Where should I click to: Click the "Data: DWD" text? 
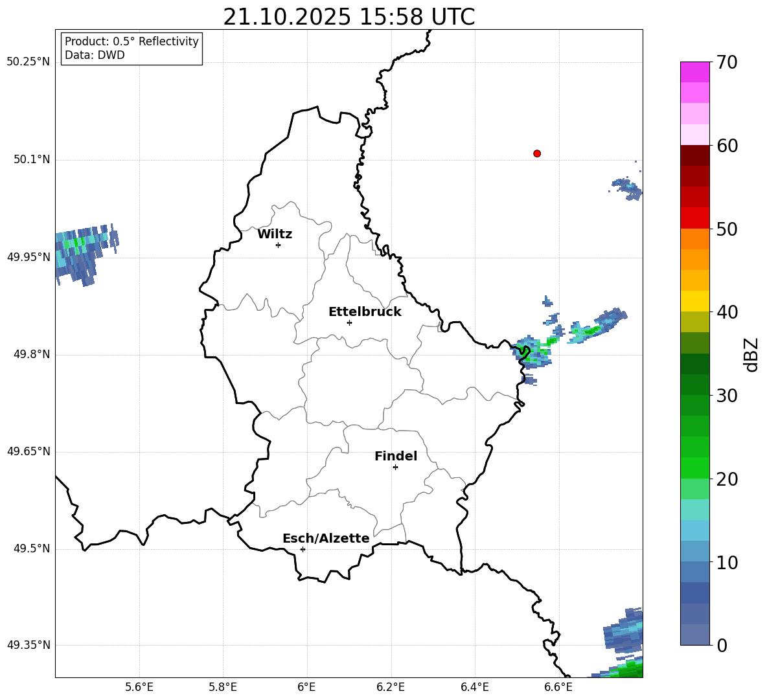pos(95,55)
